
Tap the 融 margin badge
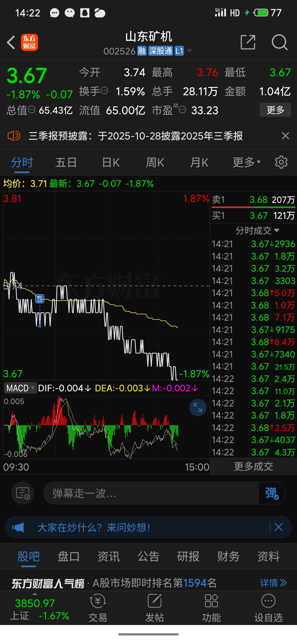pyautogui.click(x=142, y=51)
